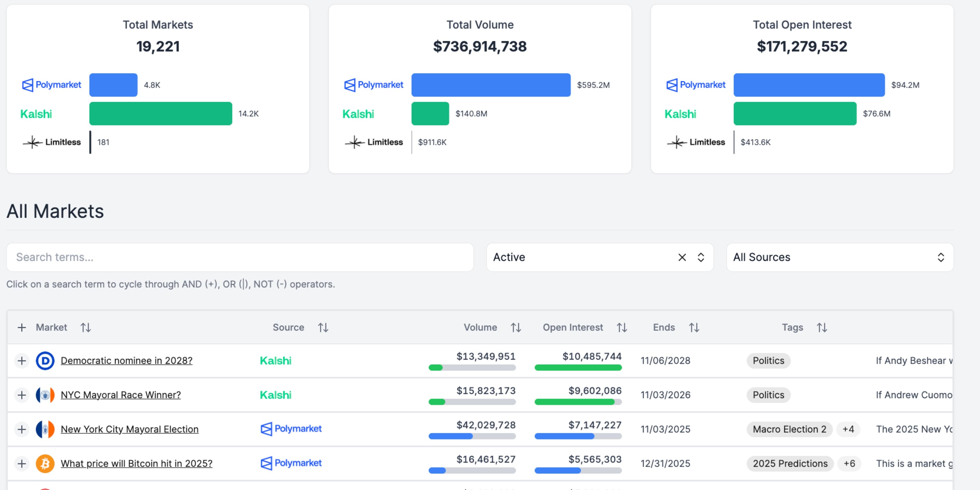Select Politics tag in NYC Mayoral Race row
This screenshot has width=980, height=490.
pyautogui.click(x=769, y=395)
